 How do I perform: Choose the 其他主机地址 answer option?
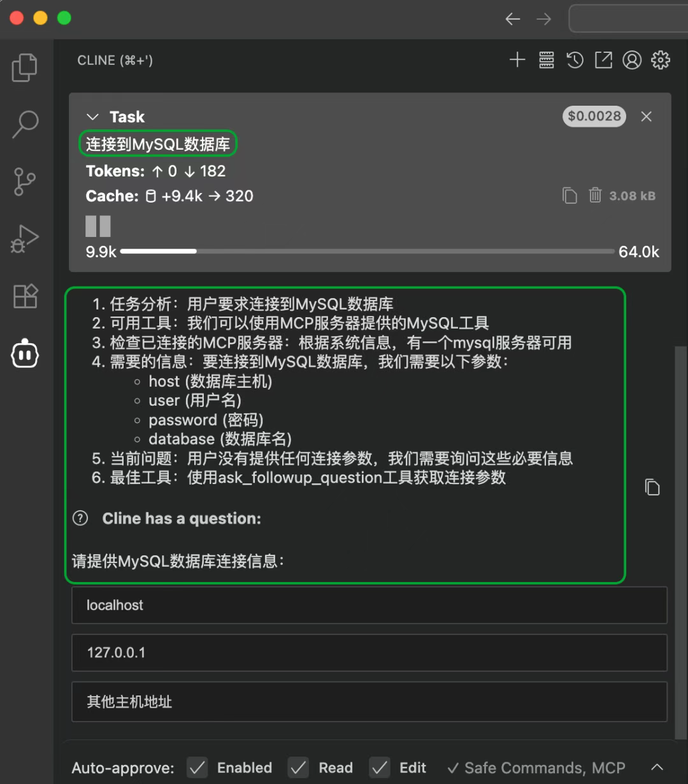[x=369, y=702]
